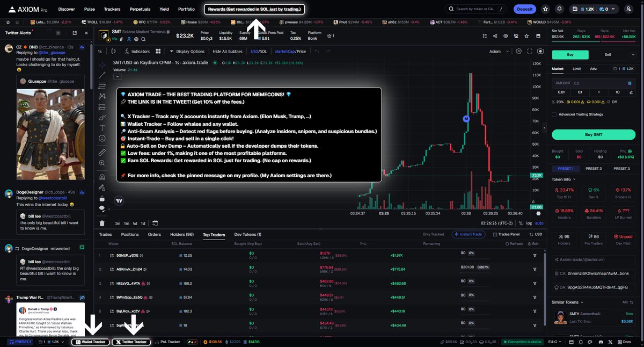Select the crosshair cursor tool in the chart toolbar

103,64
